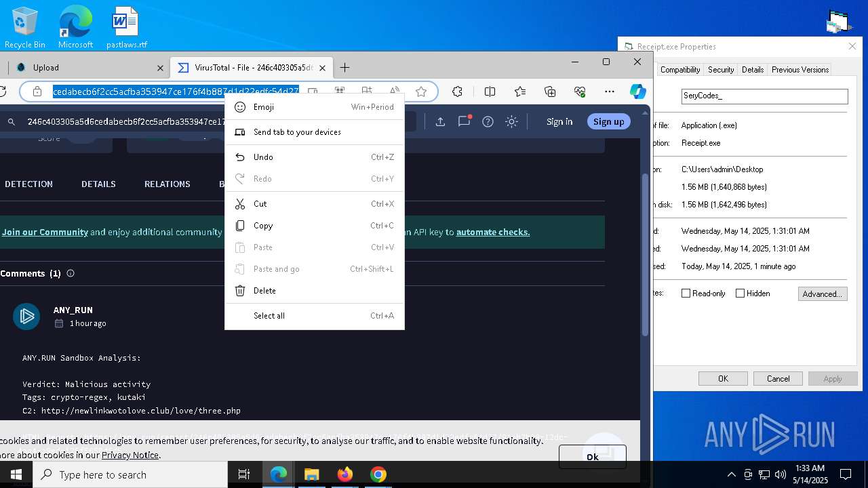Open Browser essentials heart icon
Screen dimensions: 868x488
tap(580, 91)
